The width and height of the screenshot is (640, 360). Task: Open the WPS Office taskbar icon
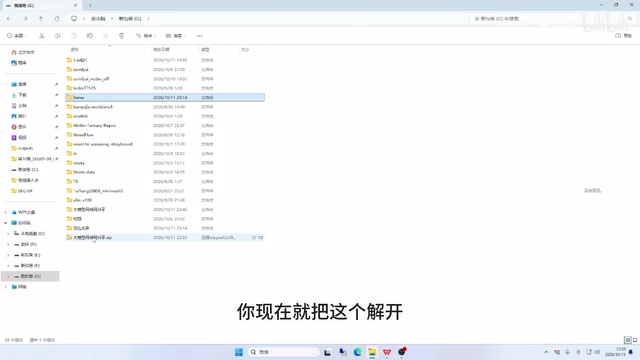(x=387, y=352)
